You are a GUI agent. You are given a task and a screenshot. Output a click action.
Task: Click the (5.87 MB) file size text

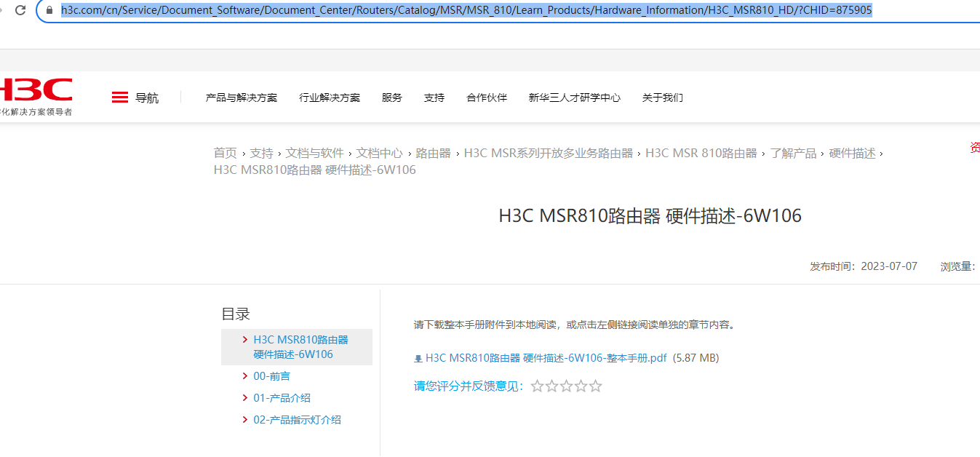(696, 358)
